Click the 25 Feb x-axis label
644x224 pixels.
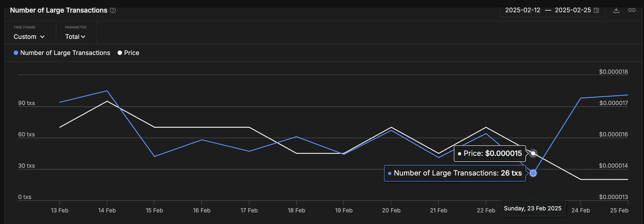pyautogui.click(x=619, y=211)
